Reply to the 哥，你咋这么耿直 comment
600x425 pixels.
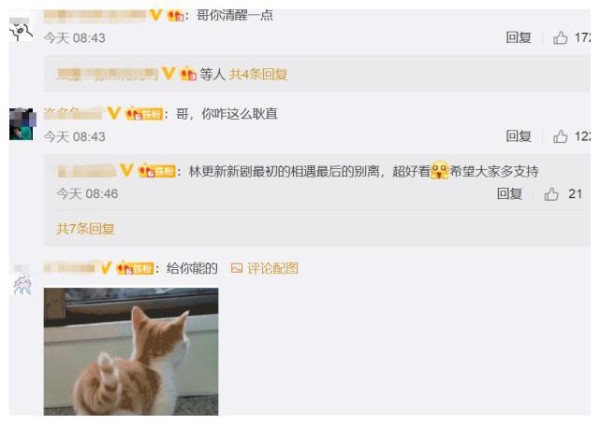[518, 136]
